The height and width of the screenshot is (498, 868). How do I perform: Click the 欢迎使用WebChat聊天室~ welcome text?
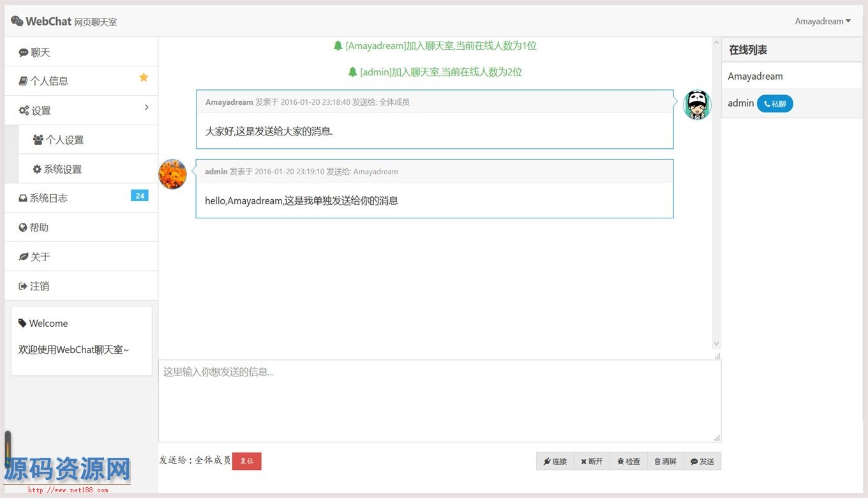pyautogui.click(x=74, y=350)
